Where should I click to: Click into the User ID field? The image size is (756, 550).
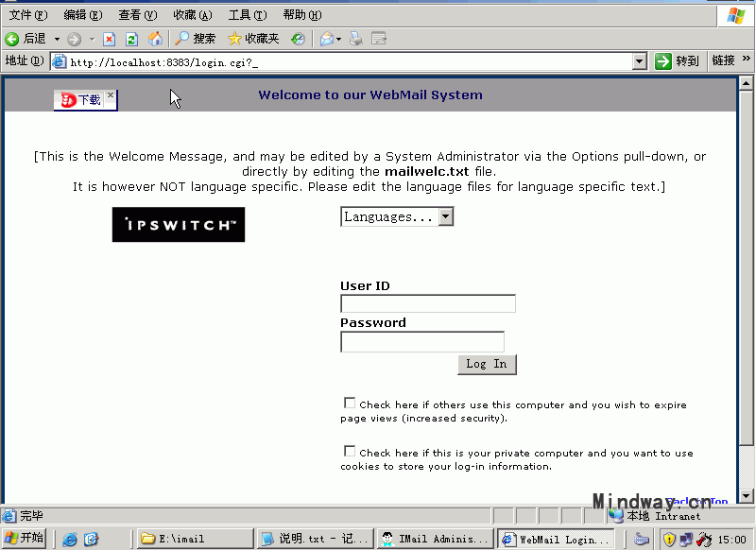pyautogui.click(x=427, y=303)
